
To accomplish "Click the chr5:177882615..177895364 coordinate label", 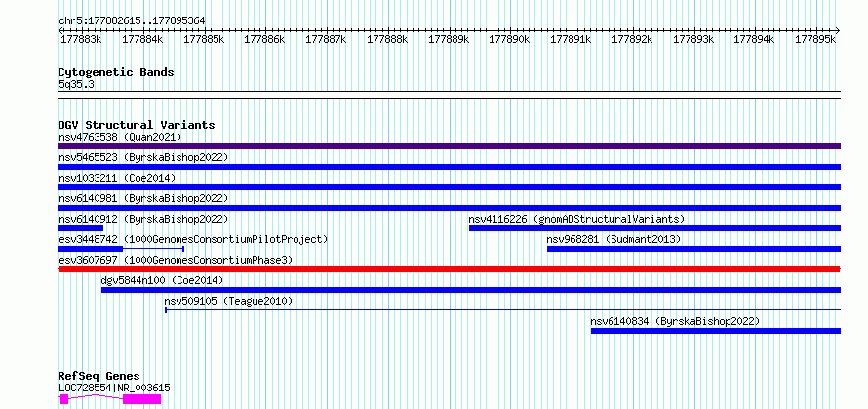I will (x=132, y=20).
